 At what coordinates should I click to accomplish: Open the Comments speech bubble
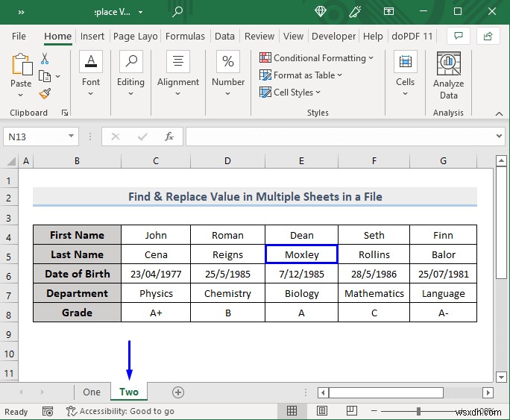(x=459, y=36)
